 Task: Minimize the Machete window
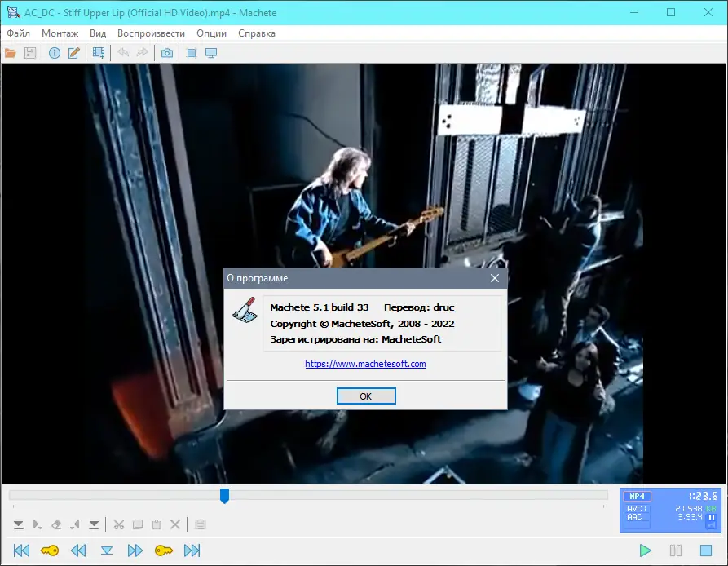633,12
